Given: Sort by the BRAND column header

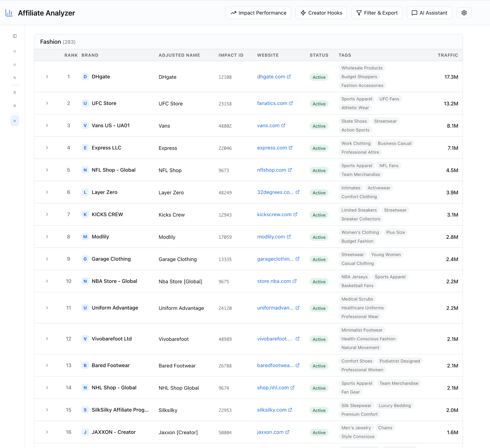Looking at the screenshot, I should (90, 55).
